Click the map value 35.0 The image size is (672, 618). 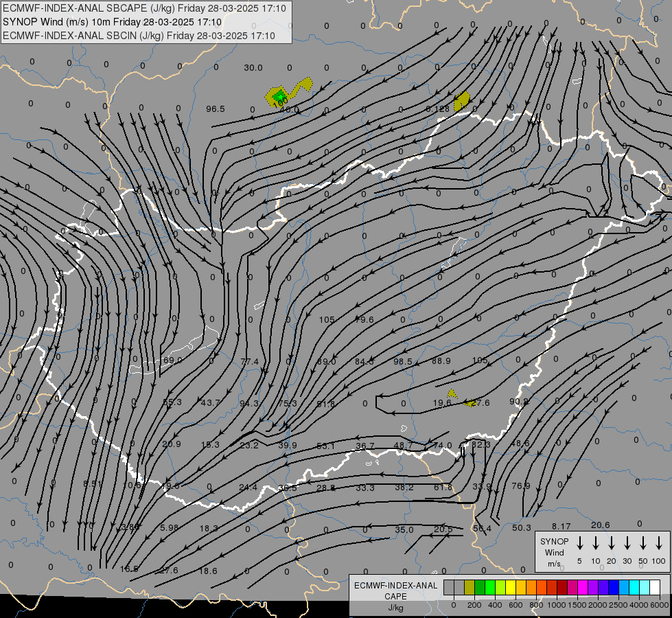pos(404,529)
